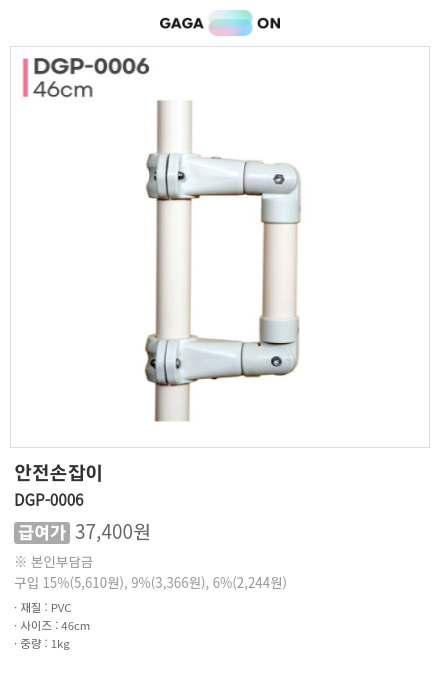This screenshot has width=440, height=673.
Task: Click the 9%(3,366원) copay amount
Action: (x=169, y=583)
